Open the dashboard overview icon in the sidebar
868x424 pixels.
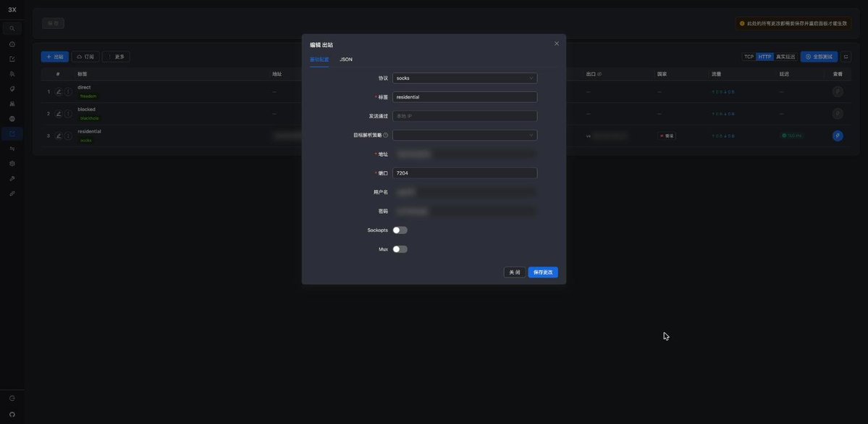click(x=12, y=43)
